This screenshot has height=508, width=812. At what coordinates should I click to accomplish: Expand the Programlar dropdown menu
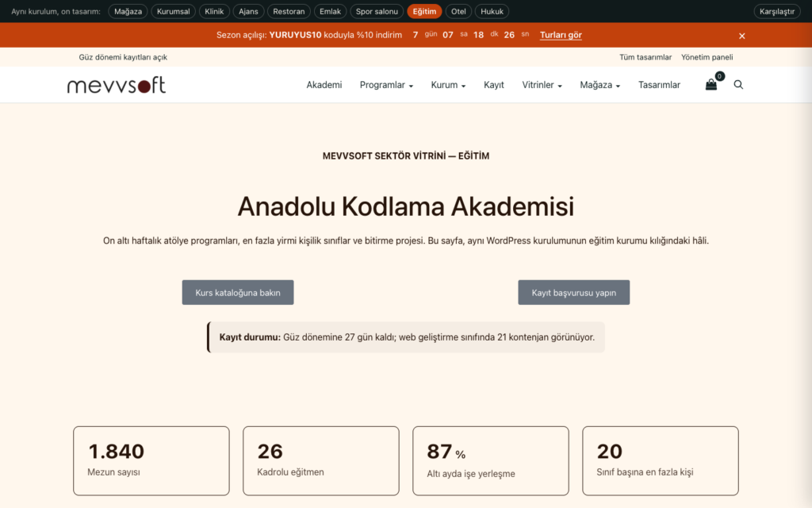386,84
